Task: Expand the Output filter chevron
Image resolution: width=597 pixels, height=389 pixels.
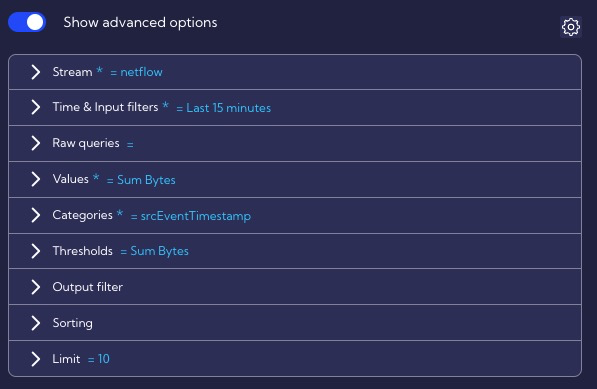Action: tap(35, 287)
